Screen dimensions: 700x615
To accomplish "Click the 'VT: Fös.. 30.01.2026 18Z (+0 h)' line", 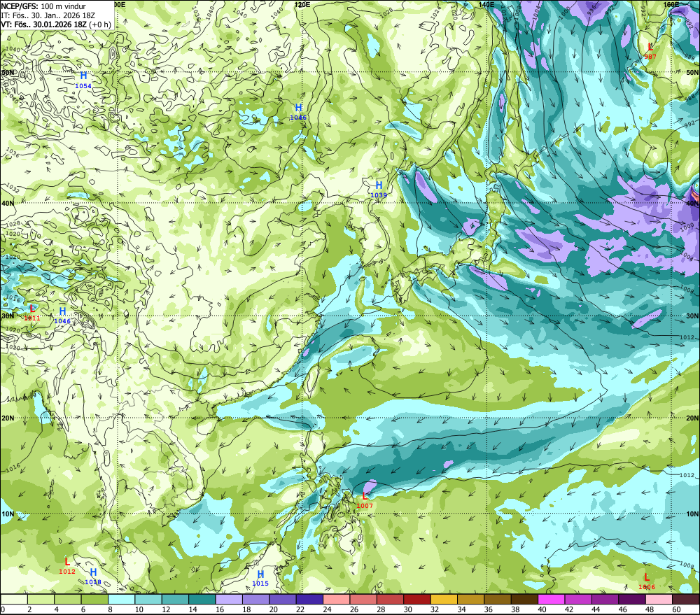I will 56,24.
